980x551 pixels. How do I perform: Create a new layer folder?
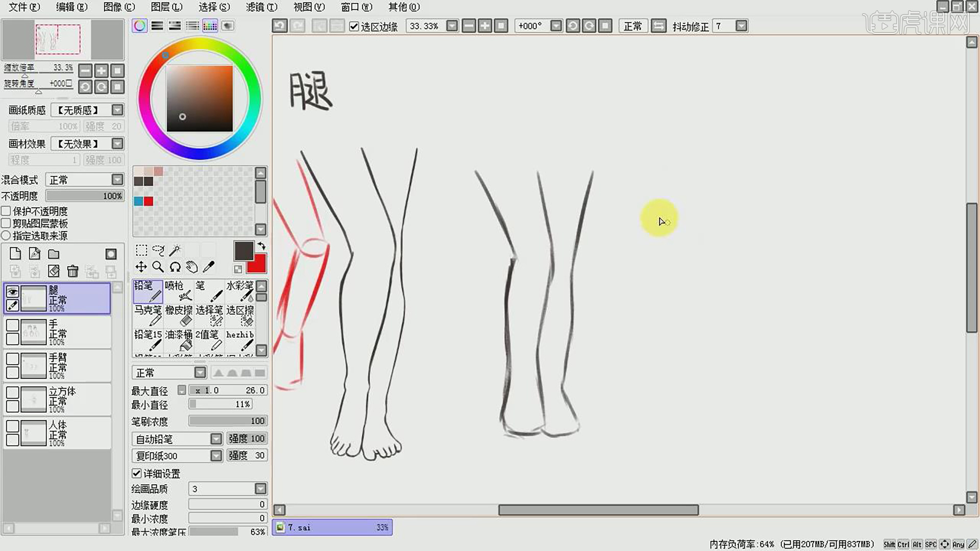click(54, 254)
